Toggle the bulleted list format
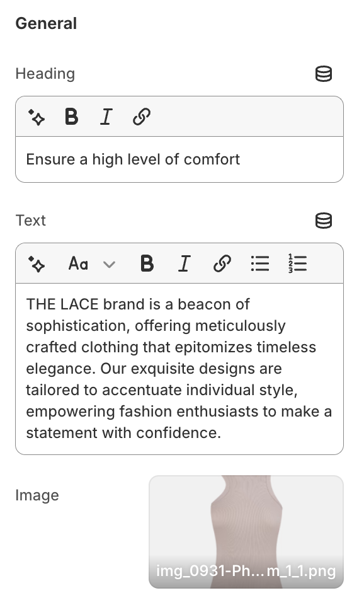This screenshot has height=605, width=364. 260,264
